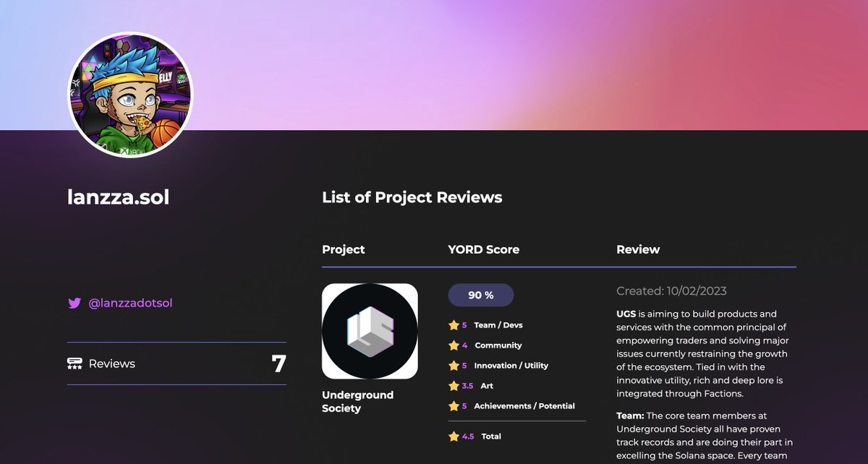The width and height of the screenshot is (868, 464).
Task: Click the star icon beside Community
Action: (x=454, y=345)
